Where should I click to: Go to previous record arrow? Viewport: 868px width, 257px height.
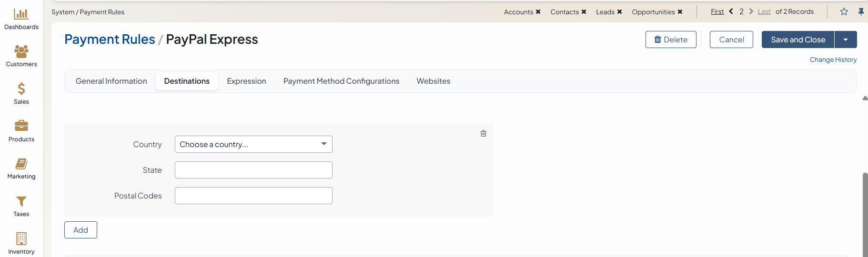pos(731,11)
